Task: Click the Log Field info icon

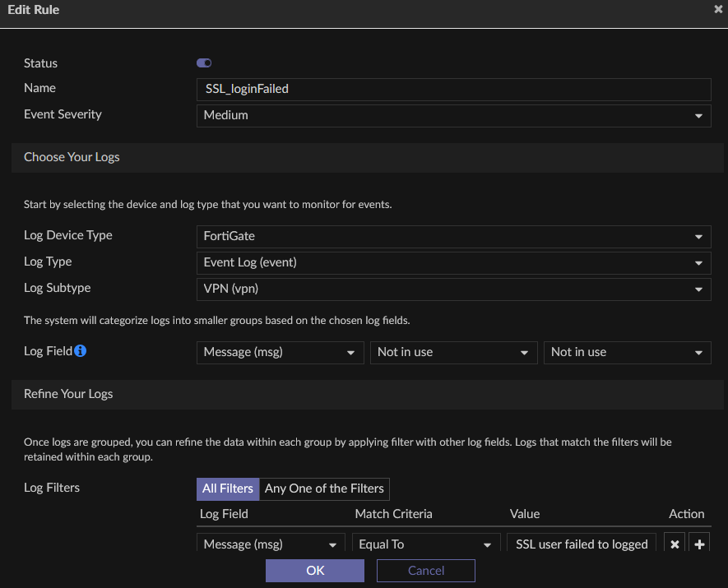Action: click(81, 351)
